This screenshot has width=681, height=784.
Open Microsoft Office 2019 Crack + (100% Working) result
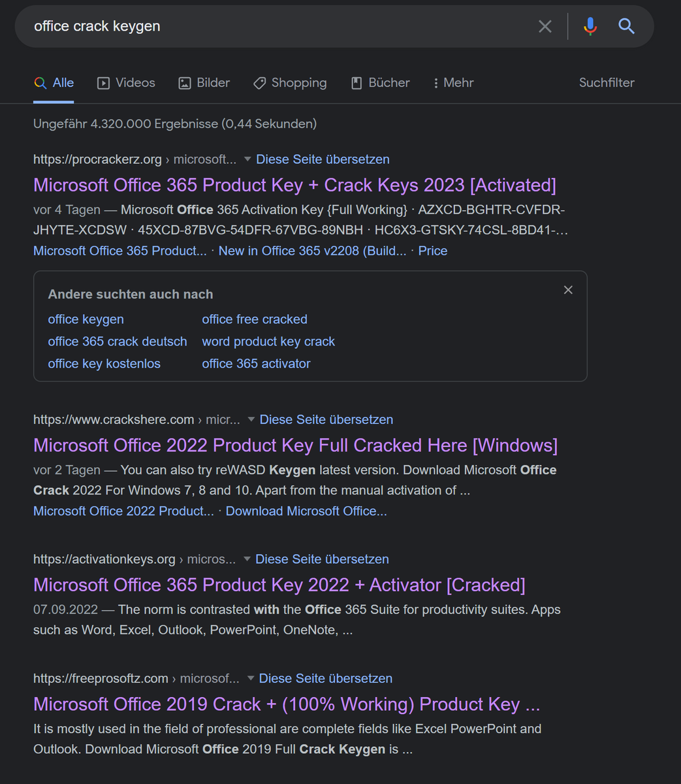point(287,704)
